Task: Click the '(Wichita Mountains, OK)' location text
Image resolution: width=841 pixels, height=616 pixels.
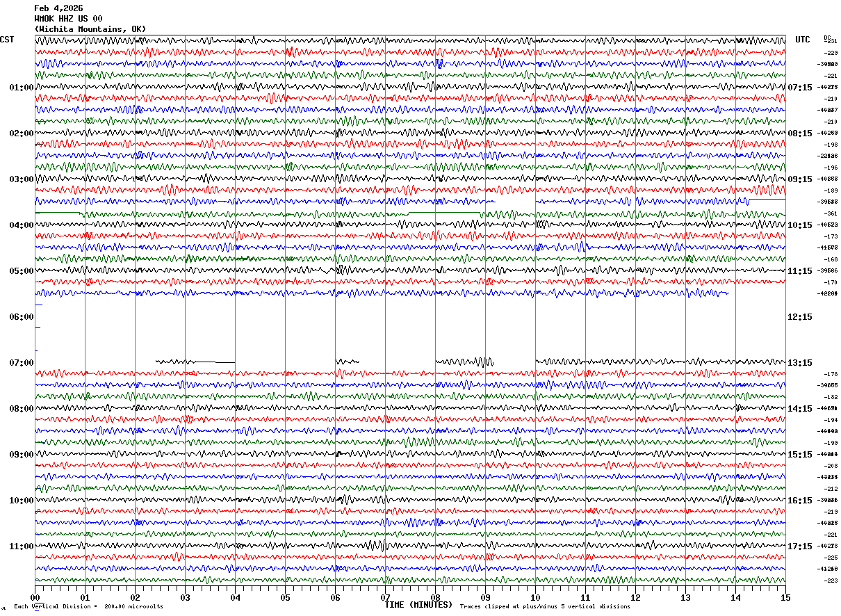Action: [x=90, y=29]
